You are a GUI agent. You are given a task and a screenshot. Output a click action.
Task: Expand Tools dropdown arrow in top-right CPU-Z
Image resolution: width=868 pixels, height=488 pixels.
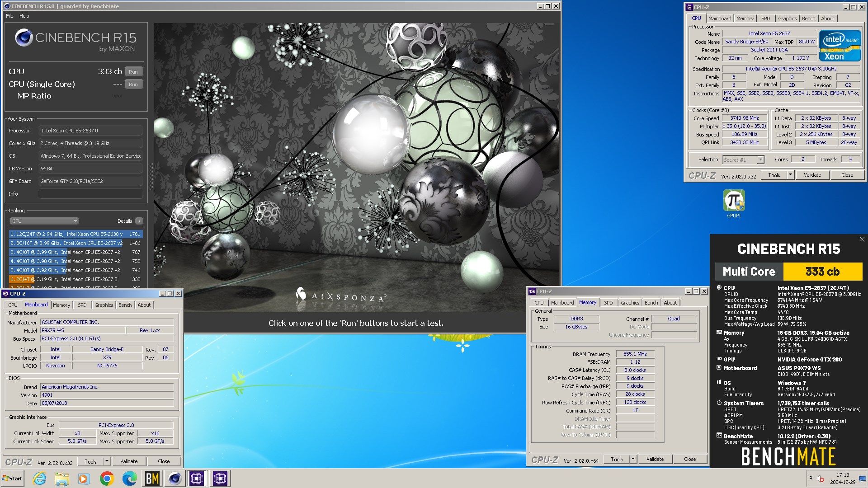[x=790, y=175]
